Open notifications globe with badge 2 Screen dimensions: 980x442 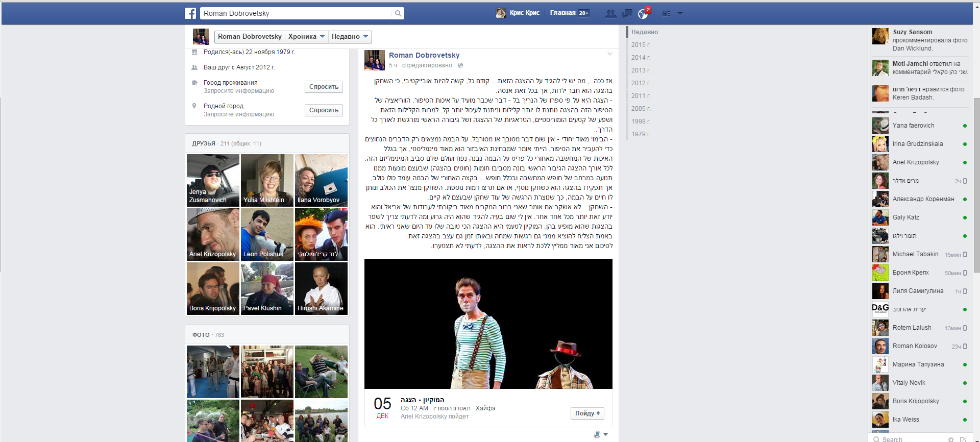click(643, 13)
